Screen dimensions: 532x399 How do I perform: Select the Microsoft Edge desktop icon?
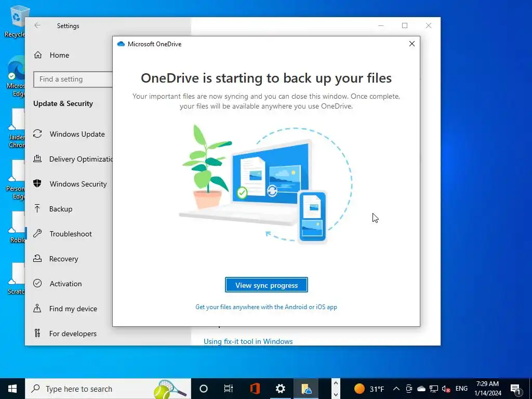coord(16,76)
